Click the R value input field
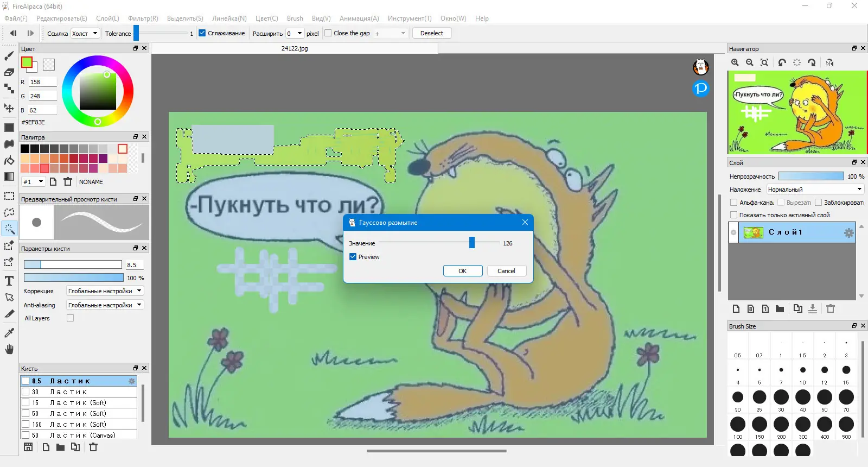The height and width of the screenshot is (467, 868). click(43, 82)
